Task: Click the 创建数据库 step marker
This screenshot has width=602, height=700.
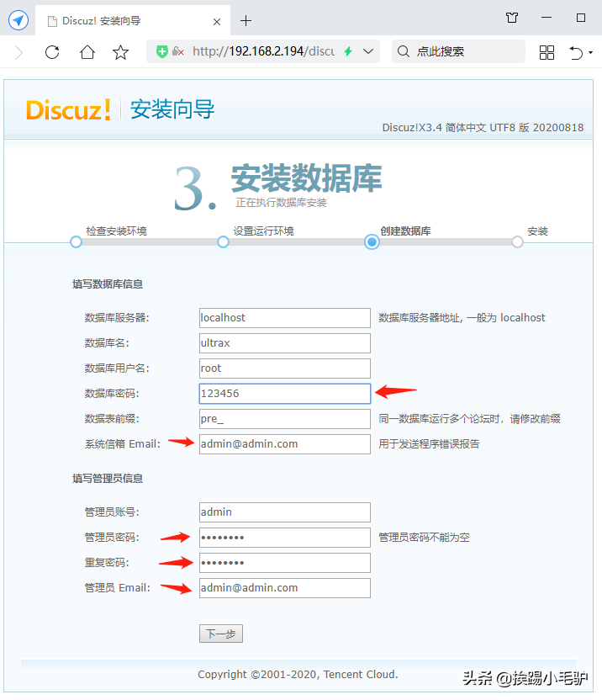Action: [372, 242]
